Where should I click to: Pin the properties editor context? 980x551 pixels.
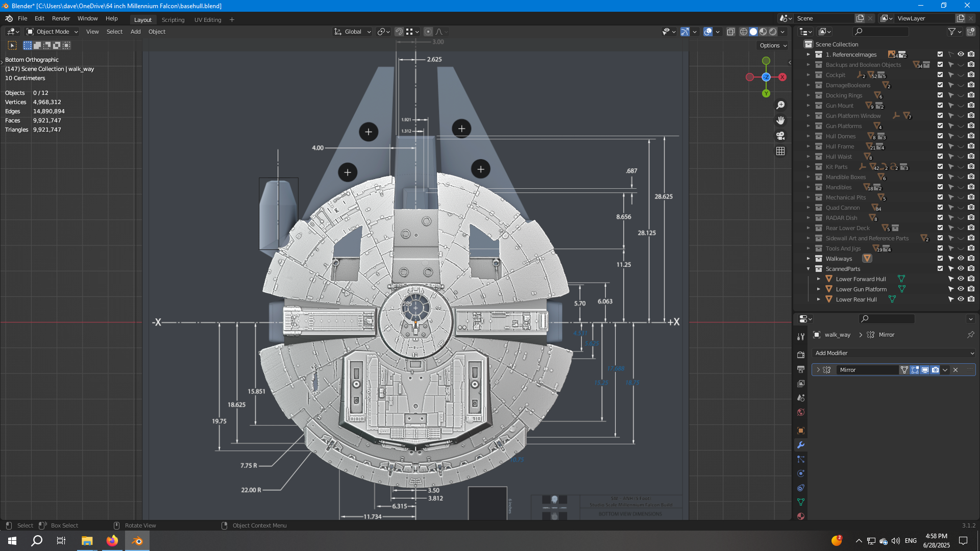click(970, 335)
